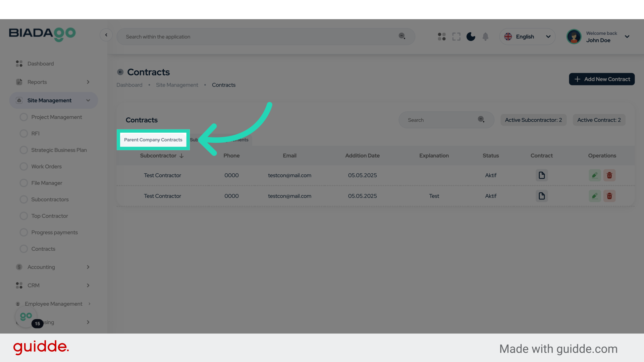Select the Parent Company Contracts tab

pyautogui.click(x=153, y=140)
